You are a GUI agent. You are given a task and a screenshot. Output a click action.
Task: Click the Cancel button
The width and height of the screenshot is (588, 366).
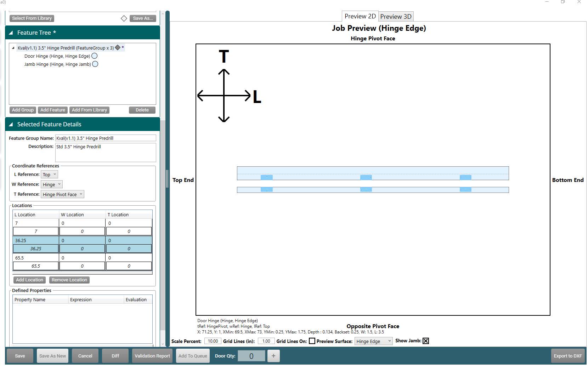point(85,356)
